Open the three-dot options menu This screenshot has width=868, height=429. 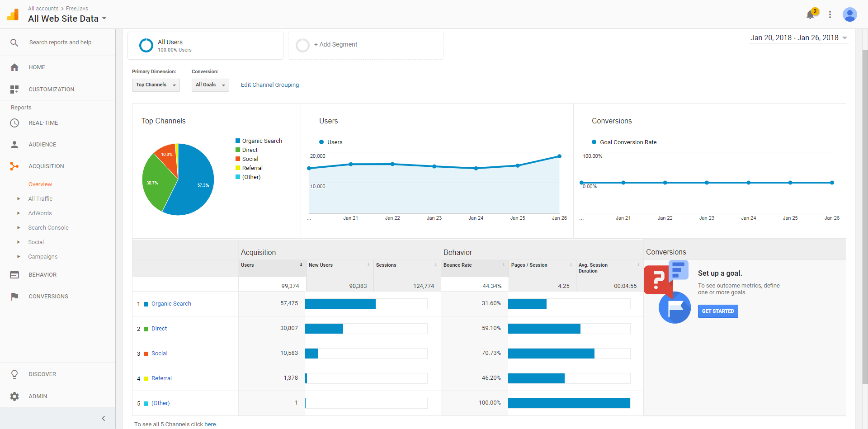click(x=830, y=14)
